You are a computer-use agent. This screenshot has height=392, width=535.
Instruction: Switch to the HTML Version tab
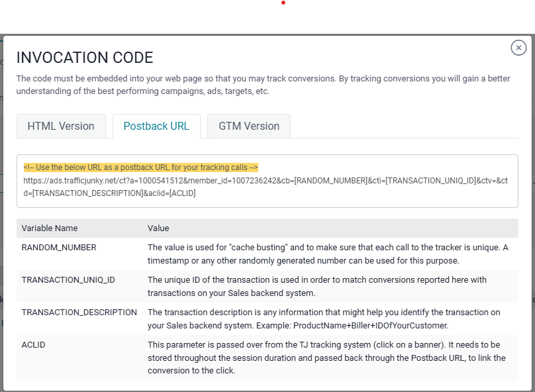(x=61, y=126)
